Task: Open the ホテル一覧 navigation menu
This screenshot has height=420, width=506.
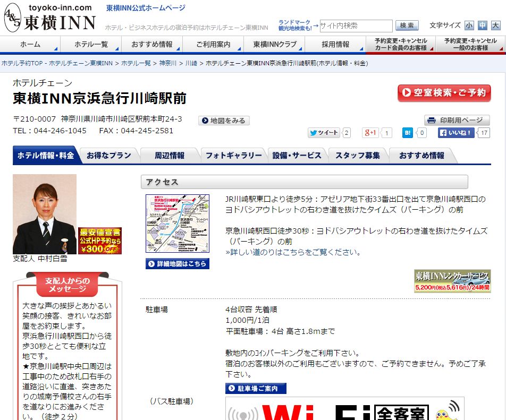Action: coord(91,44)
